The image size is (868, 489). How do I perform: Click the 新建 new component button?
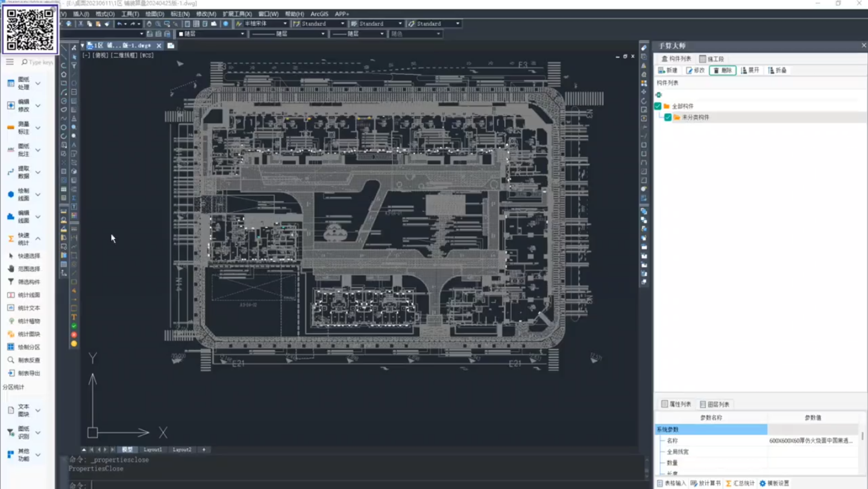pos(668,70)
